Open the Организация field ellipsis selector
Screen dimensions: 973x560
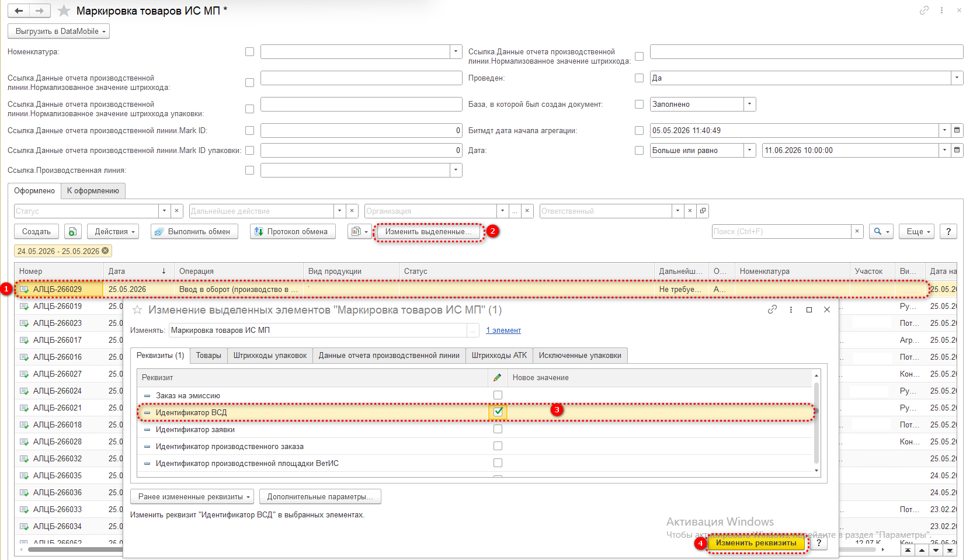point(515,211)
